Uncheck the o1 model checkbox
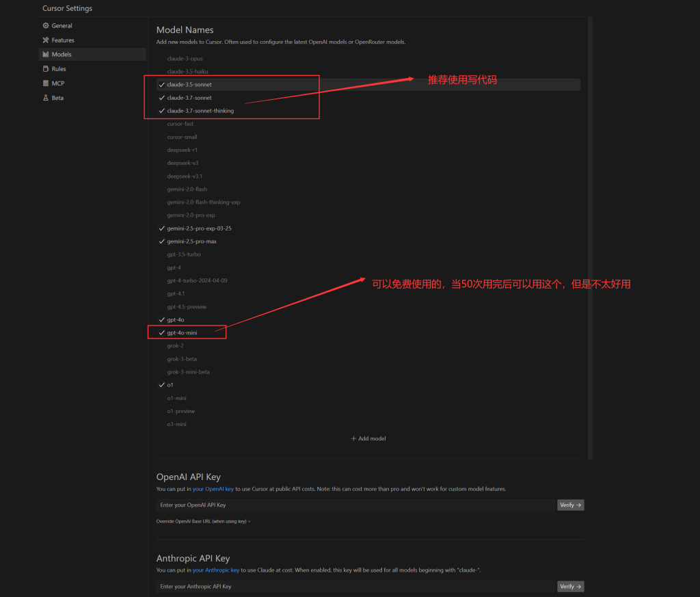700x597 pixels. [161, 385]
